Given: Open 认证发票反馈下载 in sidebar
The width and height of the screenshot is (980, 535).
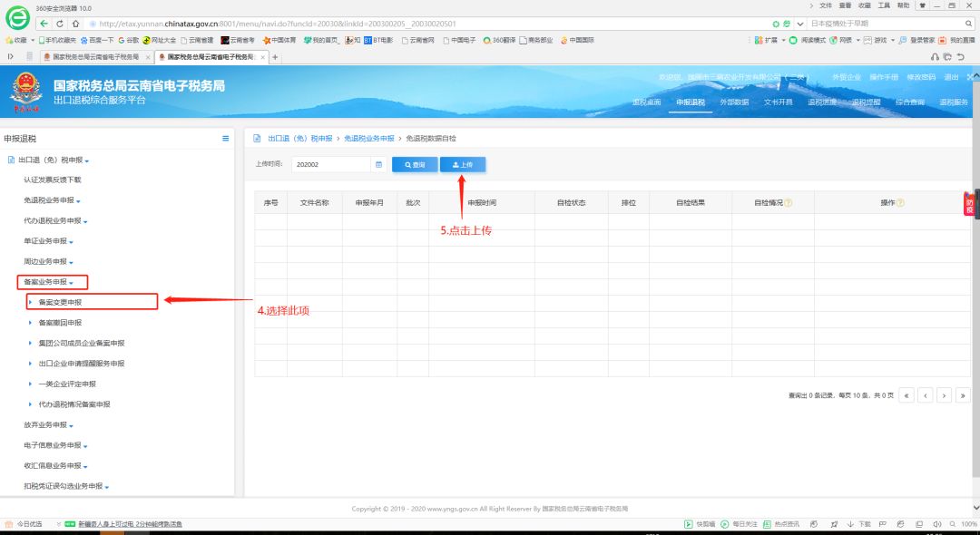Looking at the screenshot, I should click(x=53, y=180).
